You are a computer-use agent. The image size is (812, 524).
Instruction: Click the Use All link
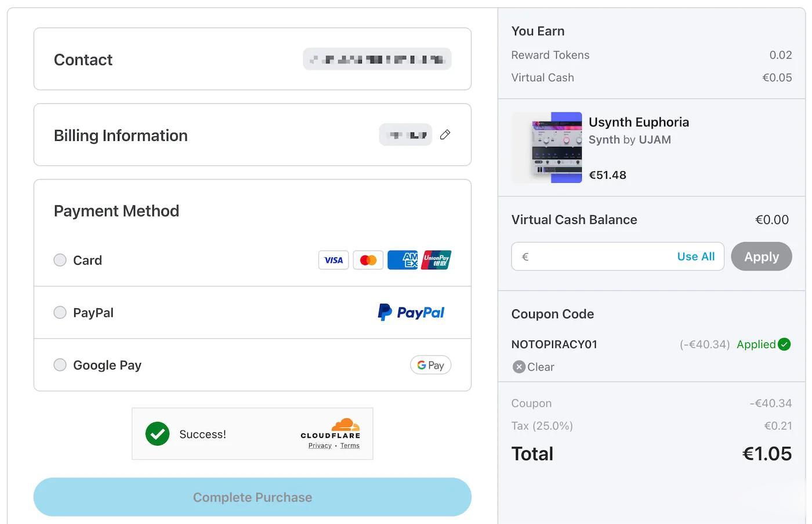(x=695, y=256)
